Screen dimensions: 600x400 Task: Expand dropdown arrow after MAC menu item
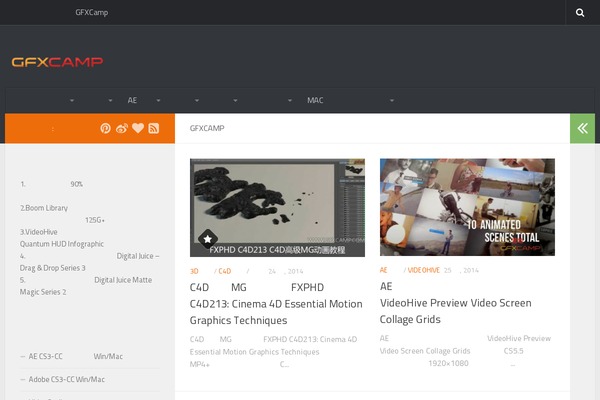click(x=391, y=100)
